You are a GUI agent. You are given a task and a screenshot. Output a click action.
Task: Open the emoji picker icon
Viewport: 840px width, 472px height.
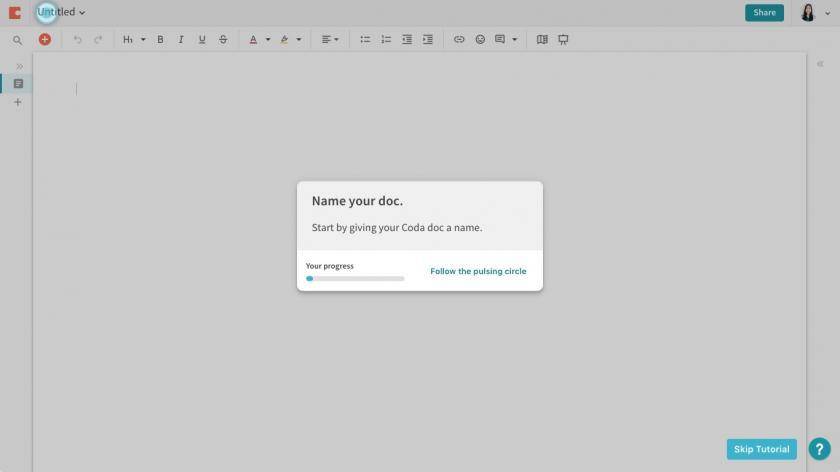480,39
